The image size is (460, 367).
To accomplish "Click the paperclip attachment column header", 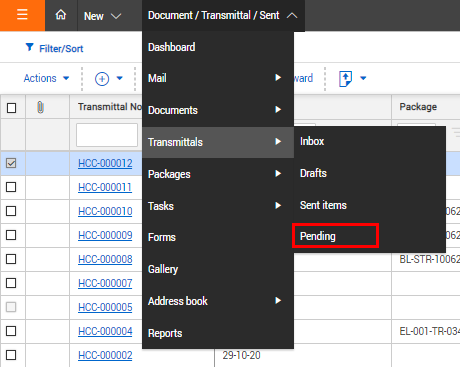I will pos(40,107).
